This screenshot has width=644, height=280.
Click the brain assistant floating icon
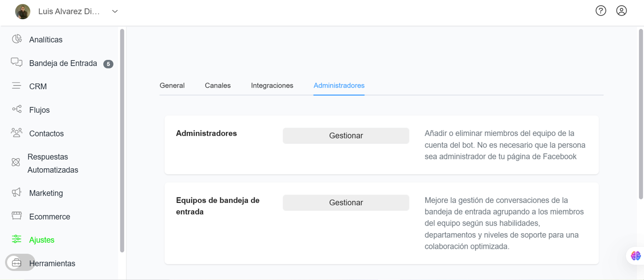tap(635, 256)
